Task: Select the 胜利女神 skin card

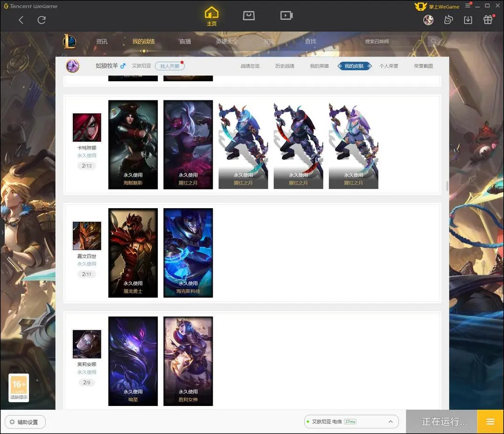Action: pos(188,361)
